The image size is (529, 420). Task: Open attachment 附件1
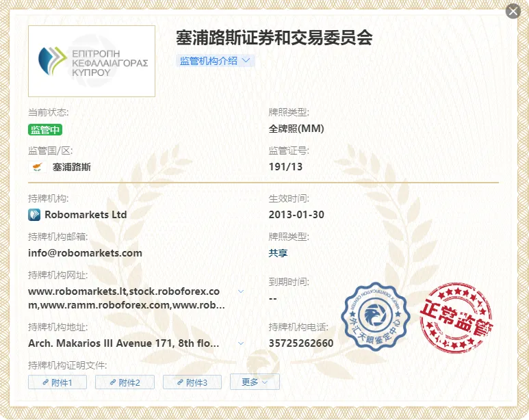(57, 382)
